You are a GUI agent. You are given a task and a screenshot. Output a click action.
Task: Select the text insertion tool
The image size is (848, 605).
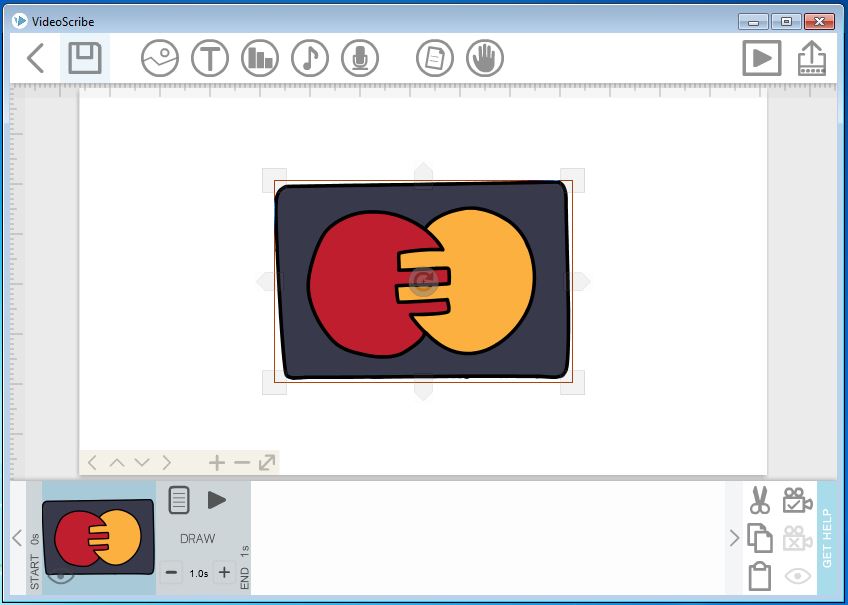pos(208,58)
